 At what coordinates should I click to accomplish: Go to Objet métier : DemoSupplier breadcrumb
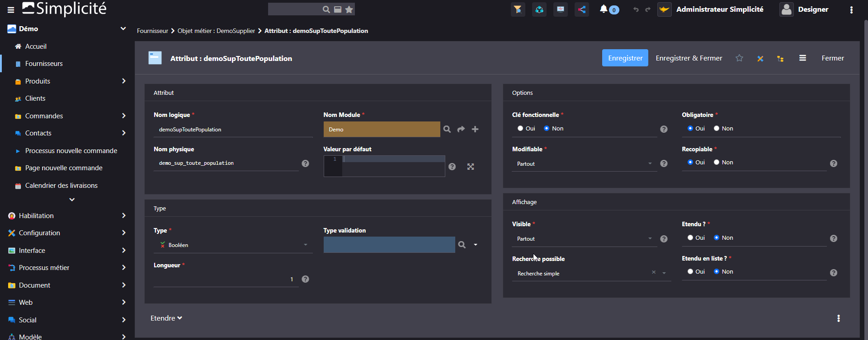(216, 31)
